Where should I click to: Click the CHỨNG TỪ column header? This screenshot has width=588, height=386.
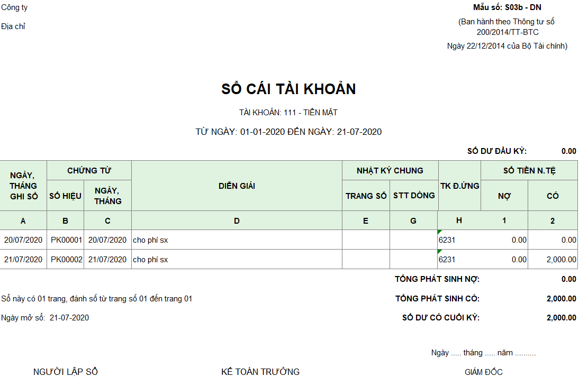[x=89, y=170]
